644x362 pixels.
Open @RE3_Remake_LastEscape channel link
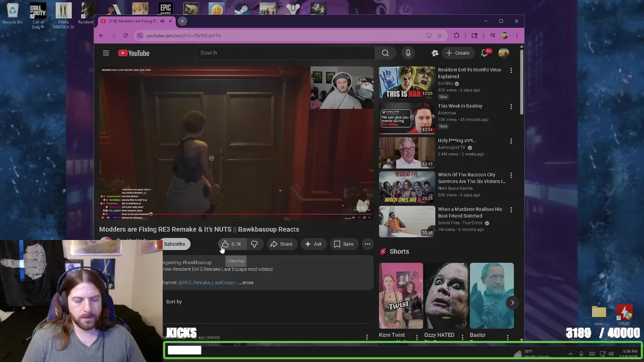tap(207, 283)
